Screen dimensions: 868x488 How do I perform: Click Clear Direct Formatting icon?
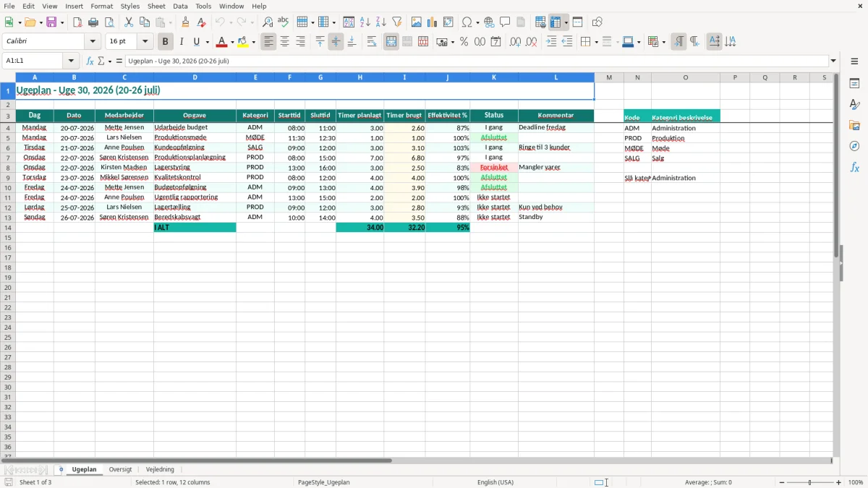click(x=202, y=22)
